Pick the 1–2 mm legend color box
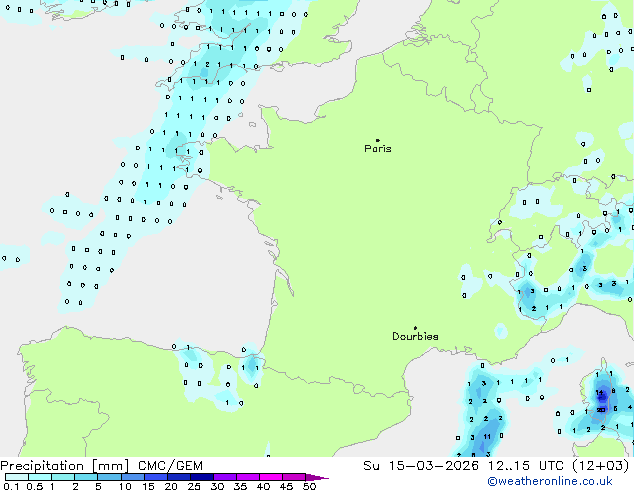Image resolution: width=634 pixels, height=490 pixels. [63, 477]
